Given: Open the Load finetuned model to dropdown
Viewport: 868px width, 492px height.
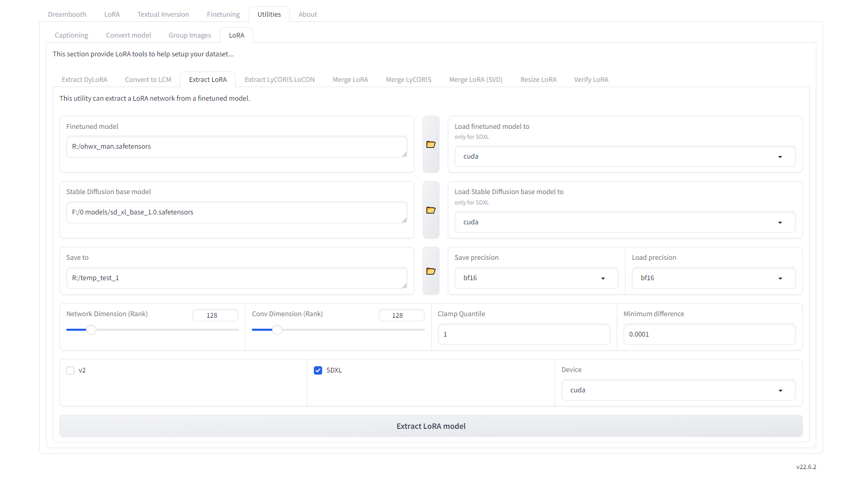Looking at the screenshot, I should click(625, 157).
